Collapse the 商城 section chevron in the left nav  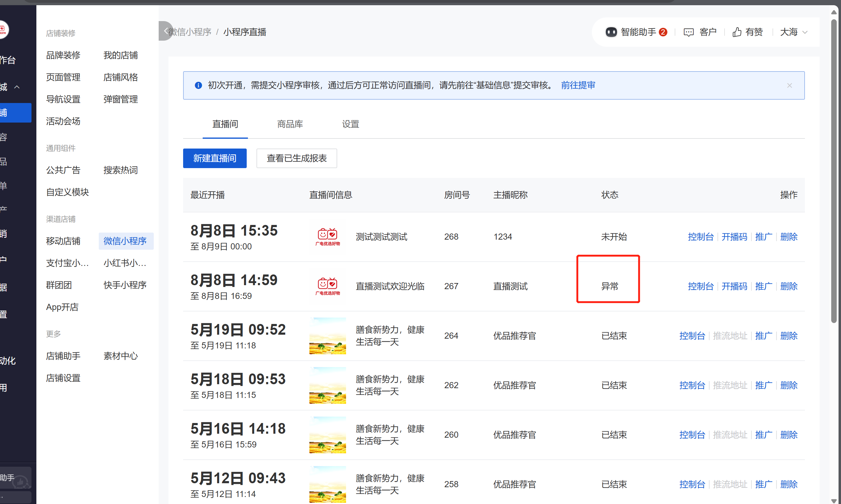pyautogui.click(x=17, y=87)
